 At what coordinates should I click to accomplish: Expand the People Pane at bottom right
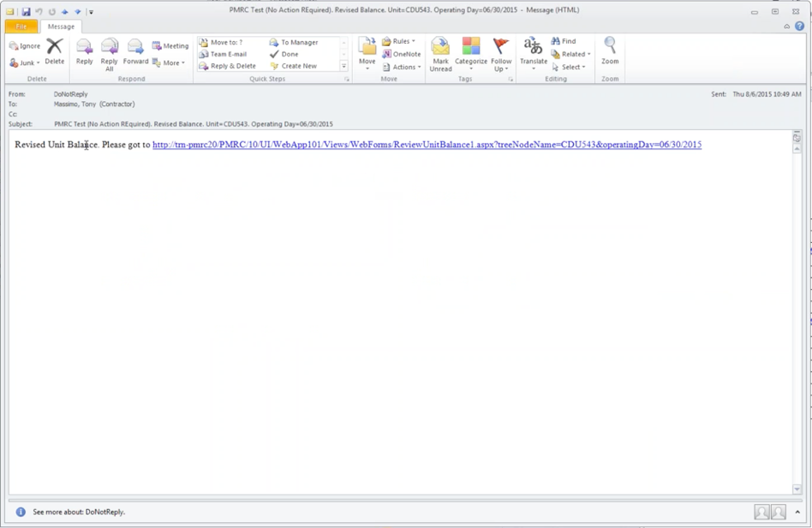click(797, 512)
